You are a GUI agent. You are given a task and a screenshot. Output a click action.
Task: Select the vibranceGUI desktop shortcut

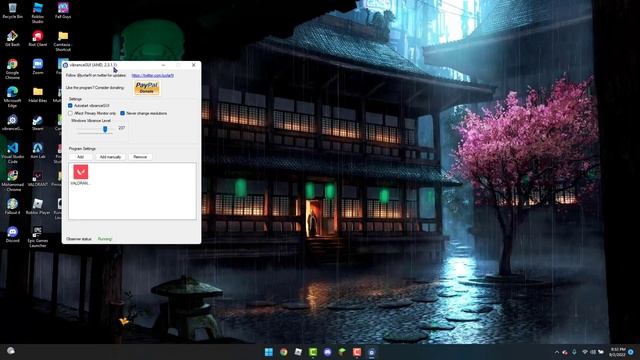point(12,122)
